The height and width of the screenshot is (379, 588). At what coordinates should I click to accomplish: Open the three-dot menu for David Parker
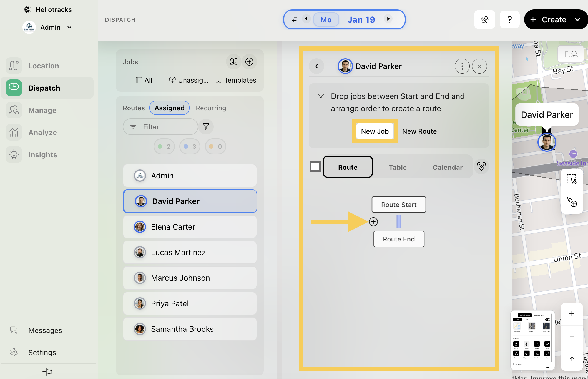(462, 66)
